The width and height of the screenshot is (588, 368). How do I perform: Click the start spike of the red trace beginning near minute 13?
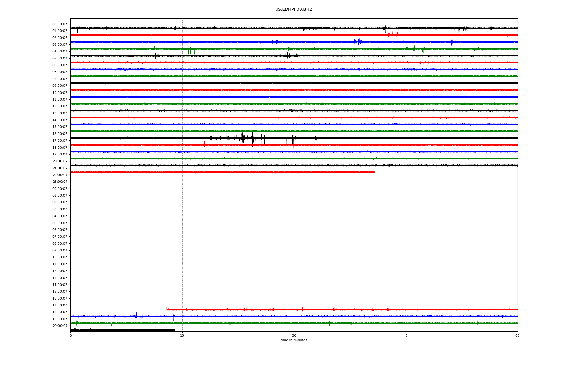(x=167, y=308)
